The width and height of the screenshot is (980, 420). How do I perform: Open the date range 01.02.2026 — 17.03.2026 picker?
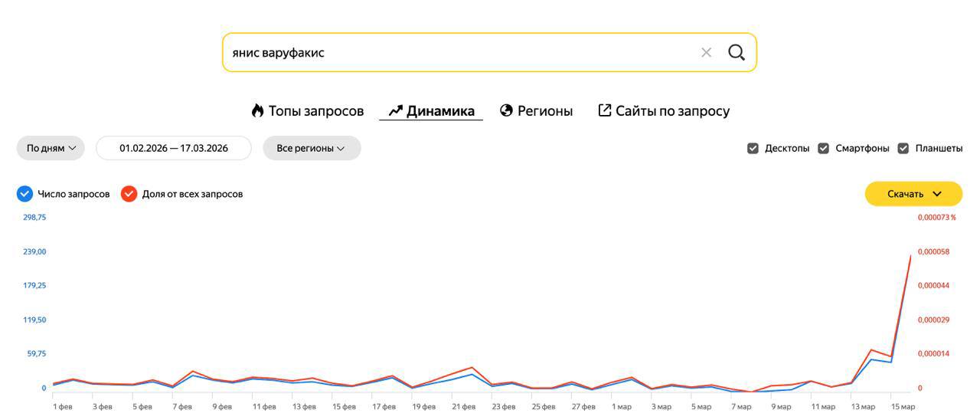click(x=174, y=148)
